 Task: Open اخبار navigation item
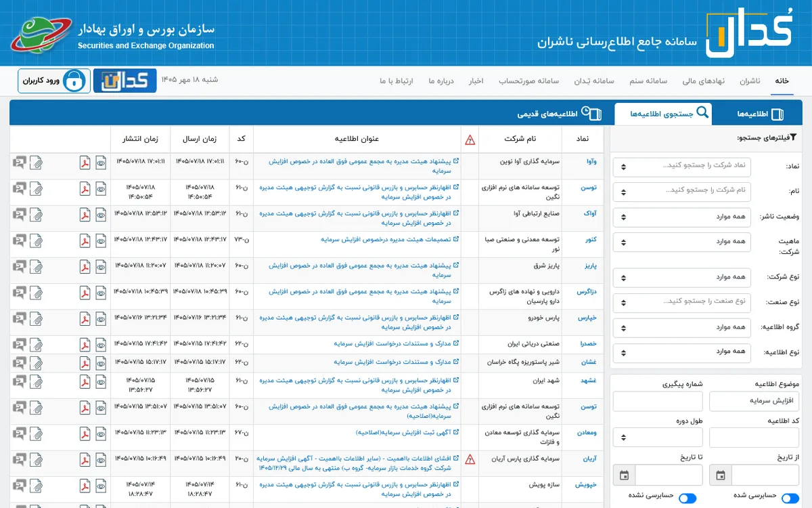coord(476,81)
